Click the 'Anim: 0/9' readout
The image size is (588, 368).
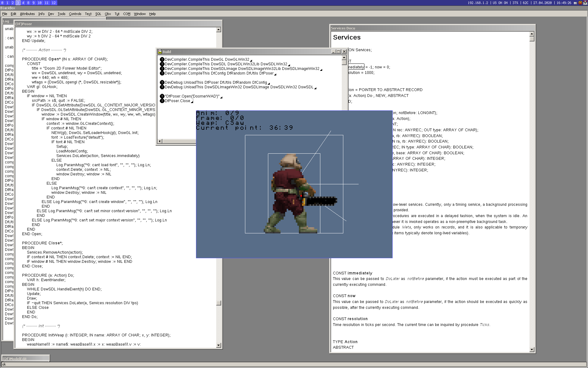pyautogui.click(x=218, y=113)
